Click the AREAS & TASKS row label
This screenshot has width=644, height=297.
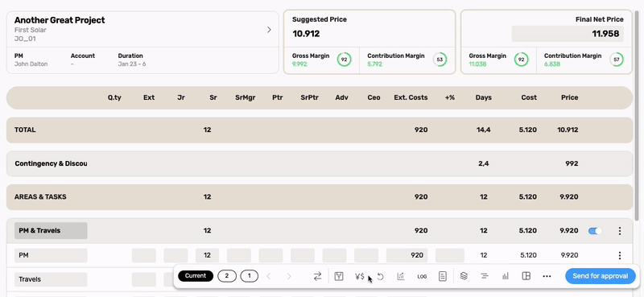point(40,196)
